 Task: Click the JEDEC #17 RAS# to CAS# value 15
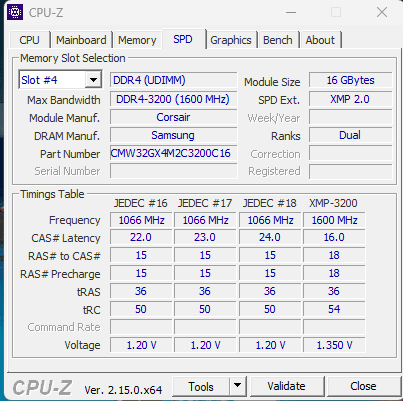click(205, 255)
